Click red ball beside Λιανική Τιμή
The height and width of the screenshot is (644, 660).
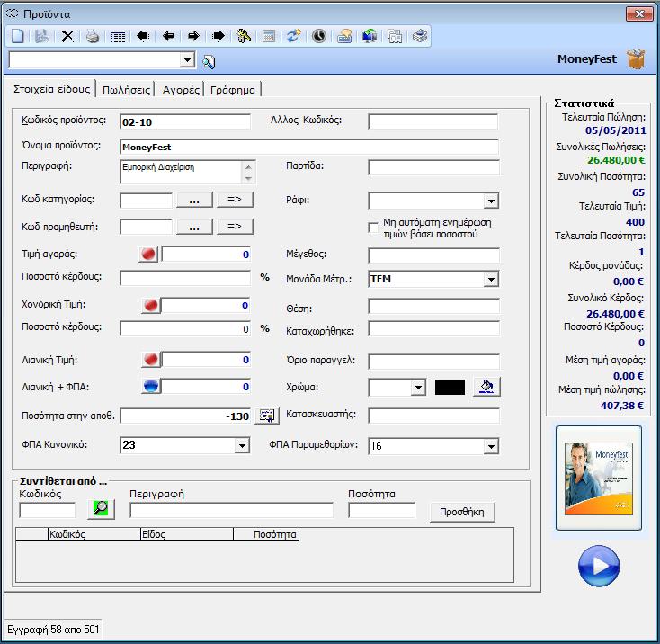coord(150,360)
